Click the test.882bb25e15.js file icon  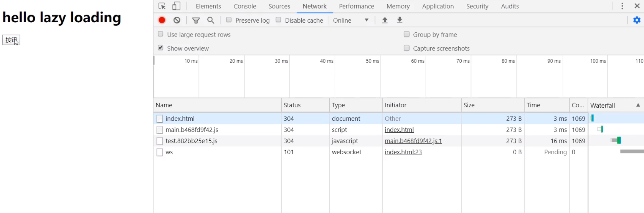point(160,141)
